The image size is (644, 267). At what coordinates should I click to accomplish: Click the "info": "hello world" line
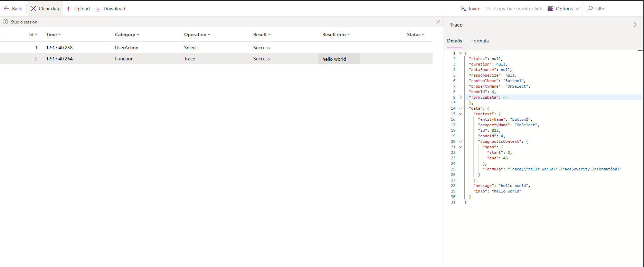pos(497,191)
